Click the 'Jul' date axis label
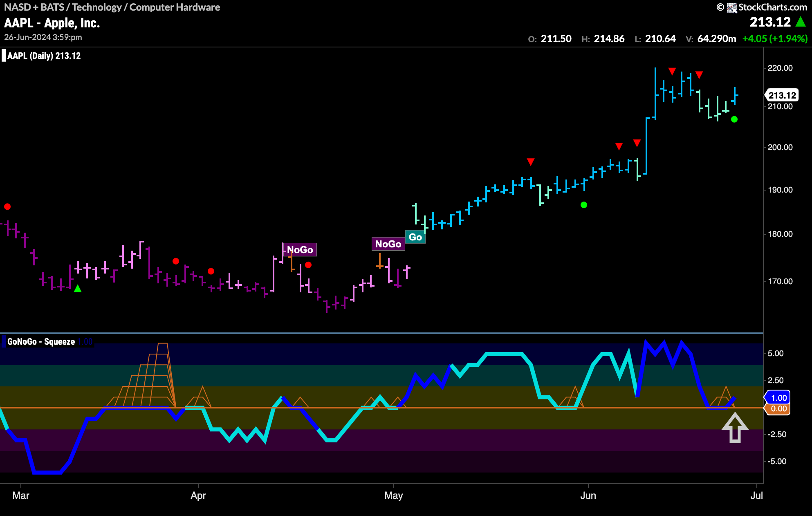 tap(756, 496)
